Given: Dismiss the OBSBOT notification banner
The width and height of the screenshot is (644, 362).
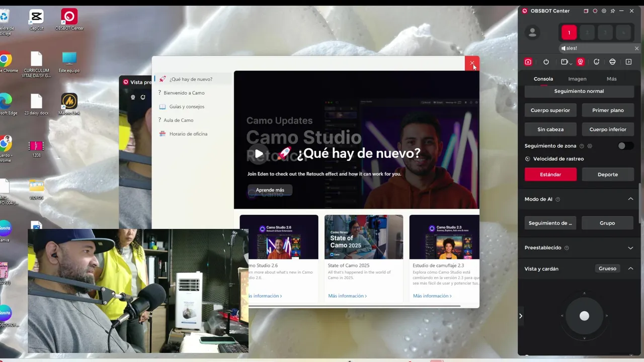Looking at the screenshot, I should coord(636,48).
